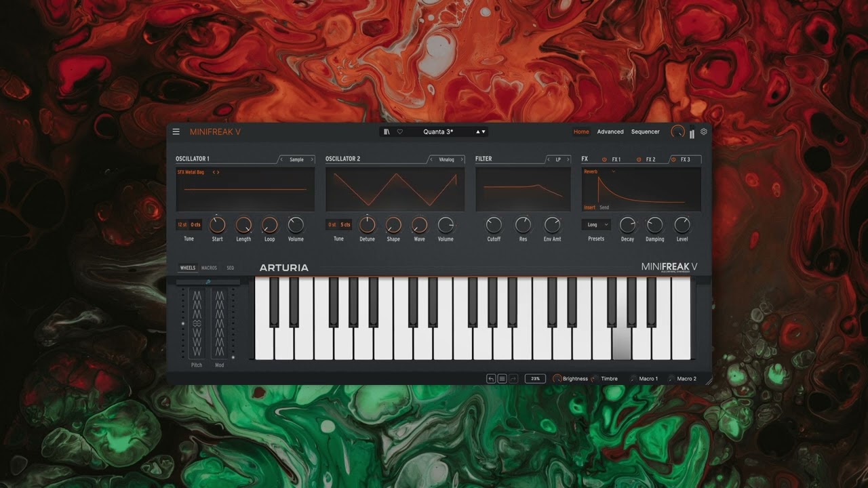868x488 pixels.
Task: Select the FX 3 tab
Action: point(686,160)
